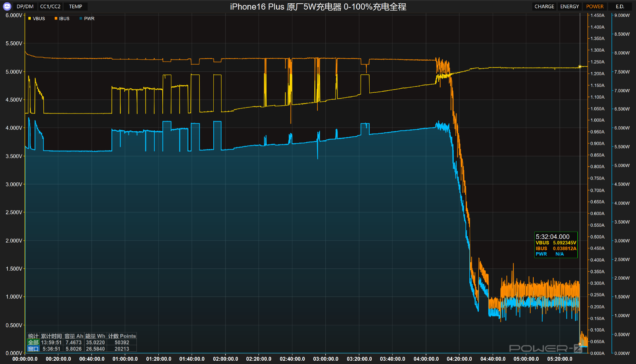Click capacity 5.8026 Ah cell
636x364 pixels.
[74, 349]
